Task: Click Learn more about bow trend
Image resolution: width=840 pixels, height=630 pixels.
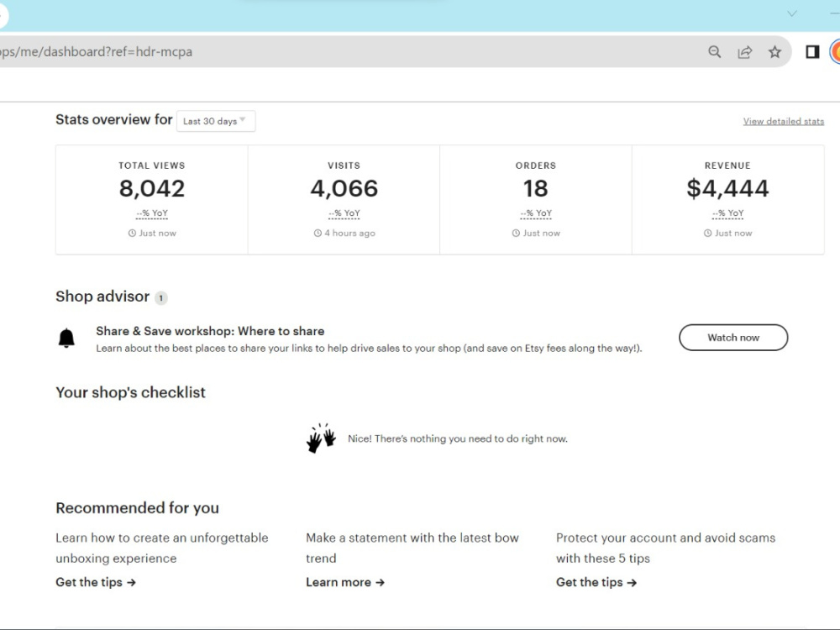Action: (x=345, y=582)
